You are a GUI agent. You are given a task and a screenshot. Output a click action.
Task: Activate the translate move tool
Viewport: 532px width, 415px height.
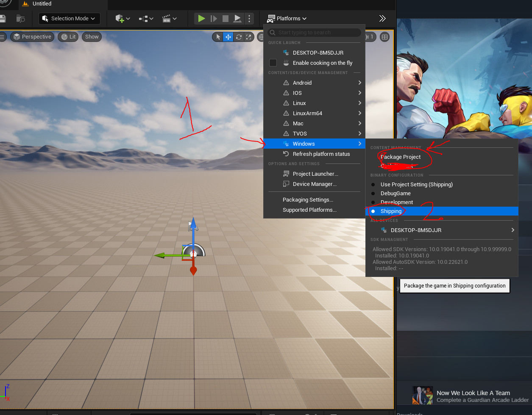pos(228,37)
